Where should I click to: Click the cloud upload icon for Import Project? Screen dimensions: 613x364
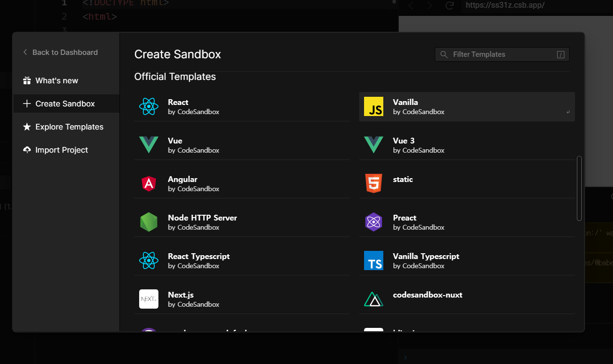[x=27, y=150]
